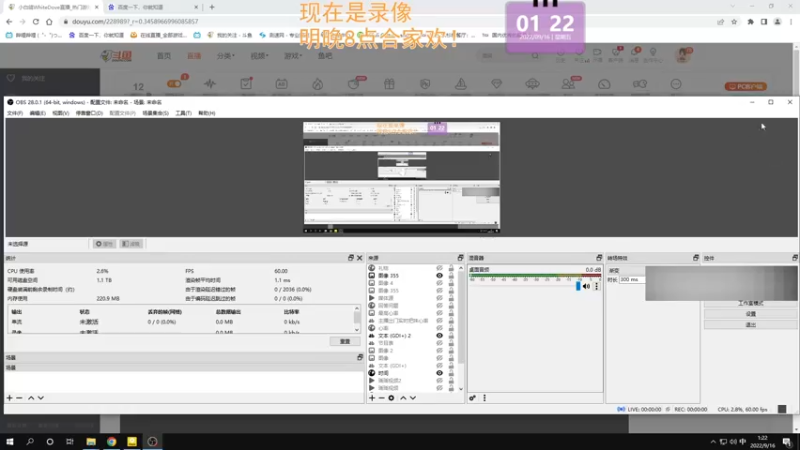
Task: Open OBS 编辑(E) menu
Action: 37,113
